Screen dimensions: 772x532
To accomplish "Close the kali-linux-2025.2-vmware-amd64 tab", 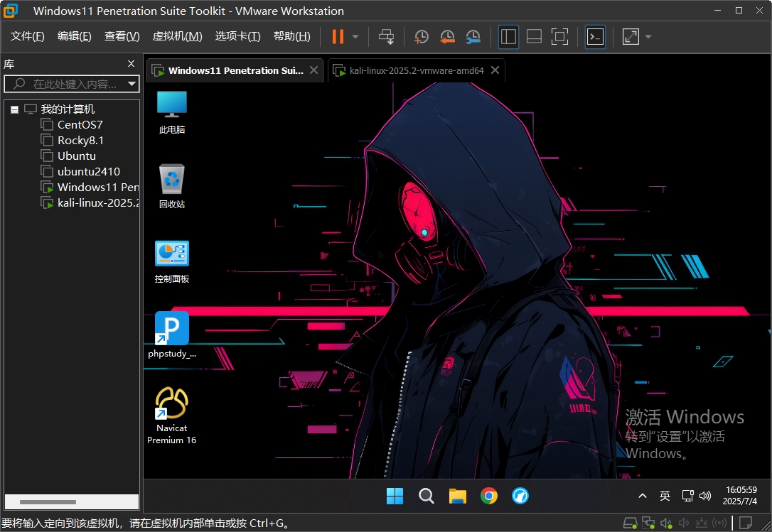I will [x=495, y=70].
